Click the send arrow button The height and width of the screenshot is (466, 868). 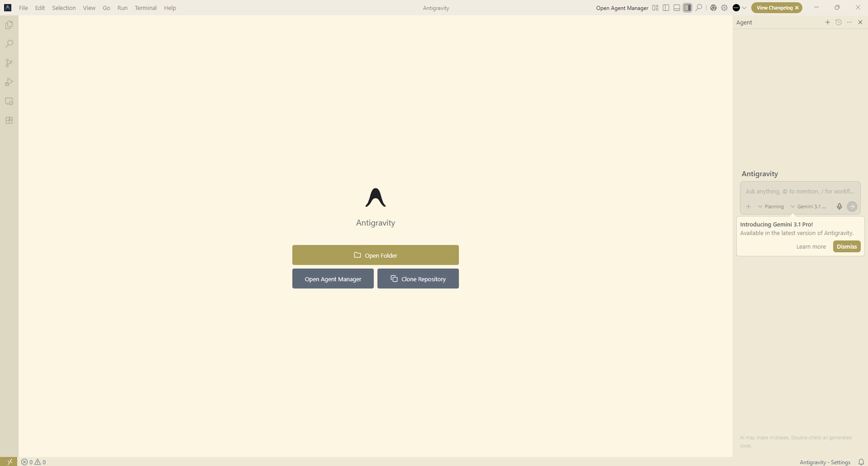(852, 207)
